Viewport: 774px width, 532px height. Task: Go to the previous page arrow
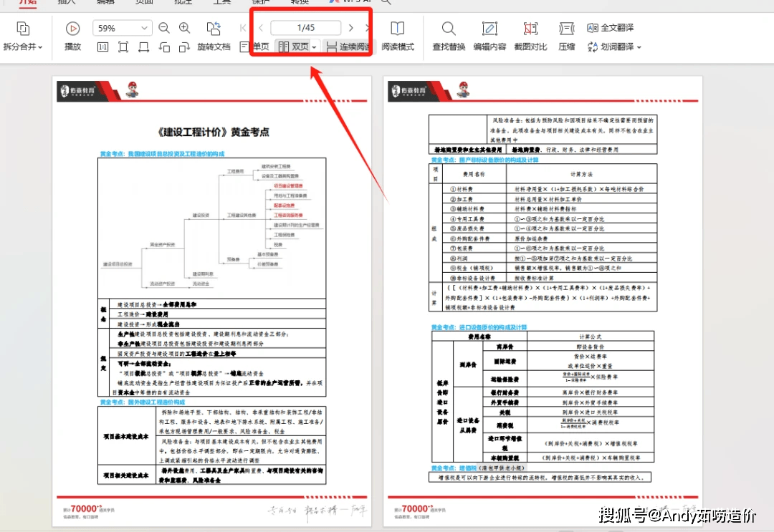click(x=261, y=28)
